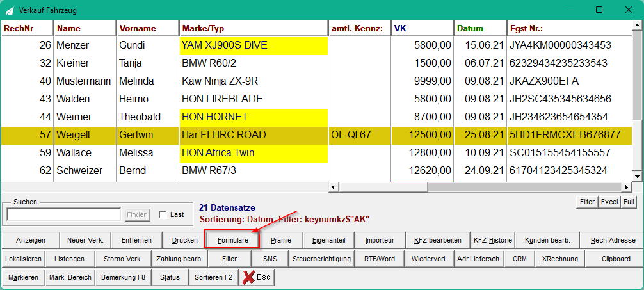Click the Markieren button
This screenshot has width=644, height=290.
click(24, 277)
